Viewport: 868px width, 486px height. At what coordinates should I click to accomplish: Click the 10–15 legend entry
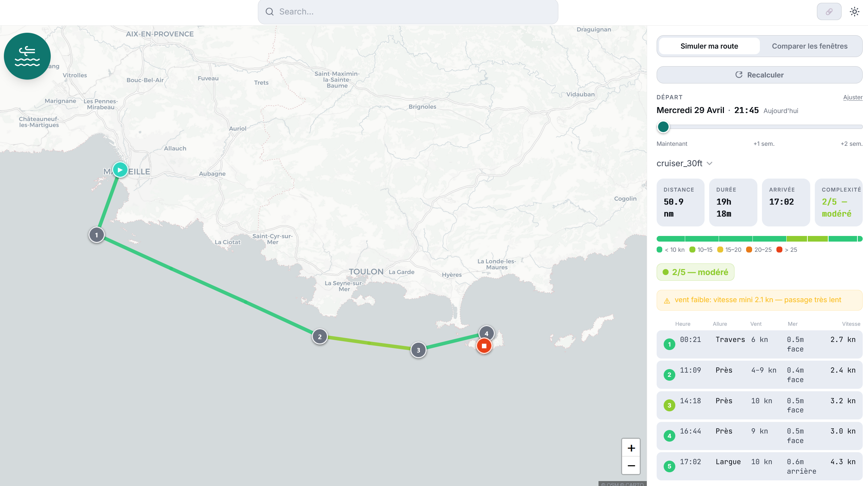701,250
